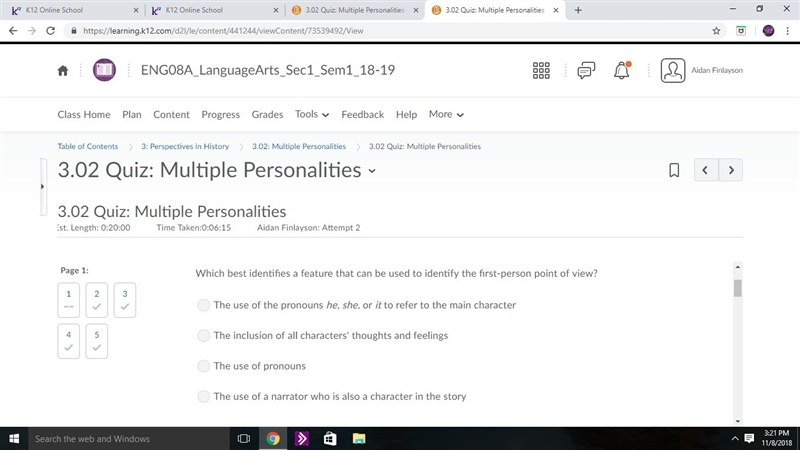Expand the More dropdown menu
Viewport: 800px width, 450px height.
coord(446,114)
